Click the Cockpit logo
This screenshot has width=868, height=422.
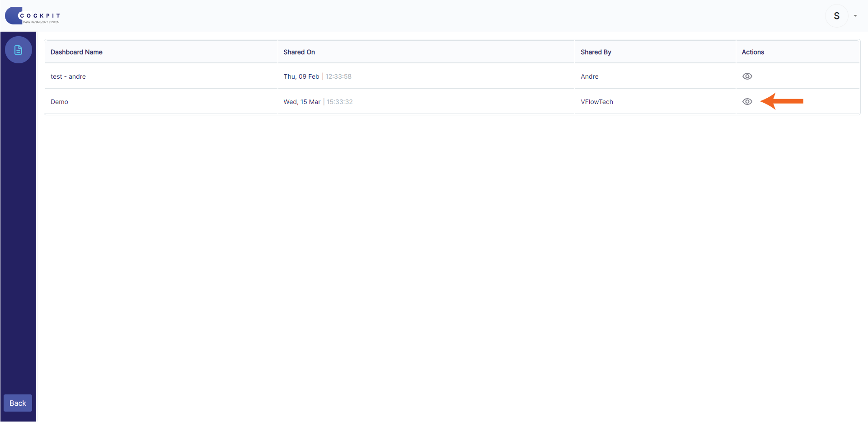point(32,15)
